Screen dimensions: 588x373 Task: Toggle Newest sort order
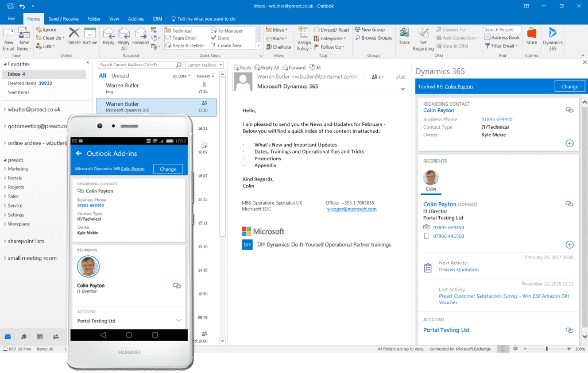(206, 76)
